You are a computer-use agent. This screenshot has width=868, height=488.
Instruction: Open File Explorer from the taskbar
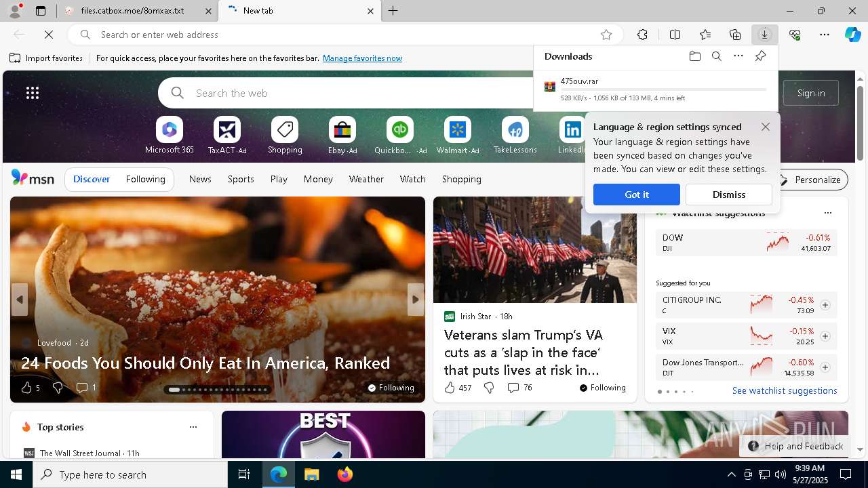(x=311, y=474)
